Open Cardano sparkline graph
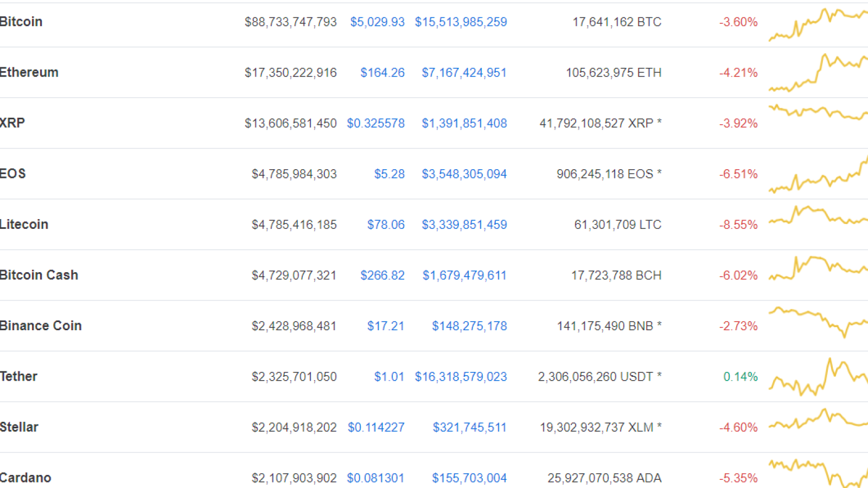868x488 pixels. pos(818,473)
